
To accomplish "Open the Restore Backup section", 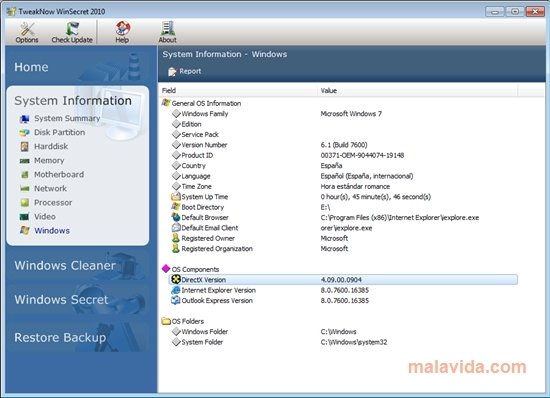I will [x=60, y=337].
